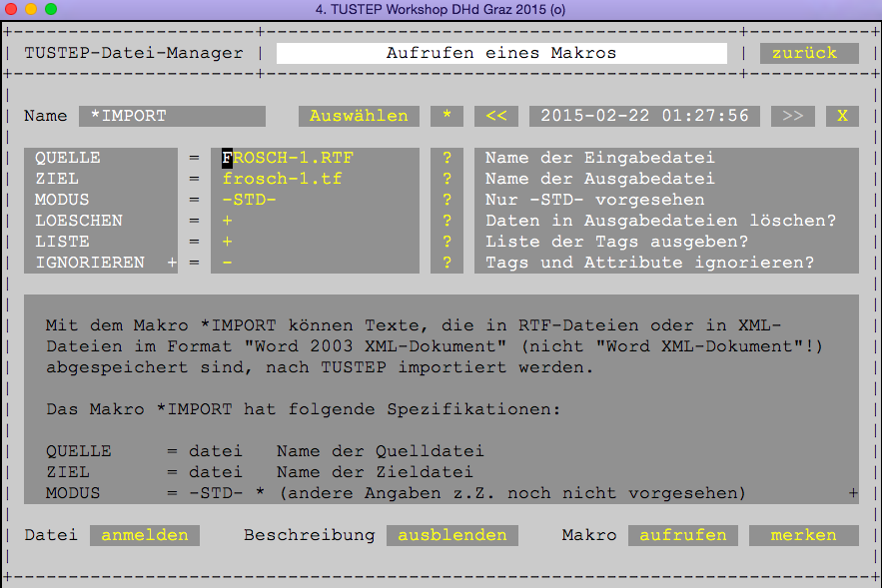Toggle LISTE to disable tag list output
882x588 pixels.
click(226, 241)
